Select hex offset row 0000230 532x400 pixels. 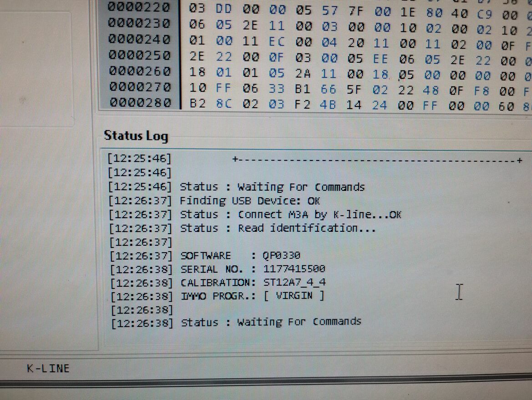(x=139, y=23)
